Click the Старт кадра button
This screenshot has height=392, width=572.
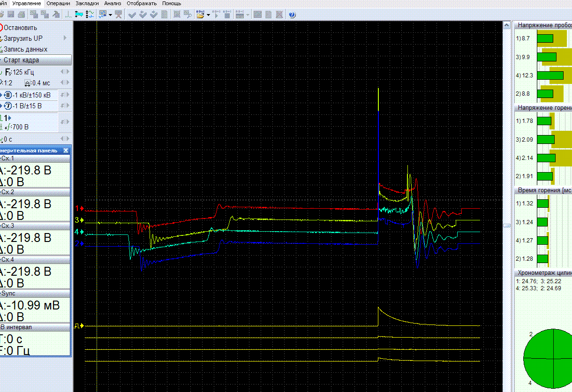click(36, 60)
